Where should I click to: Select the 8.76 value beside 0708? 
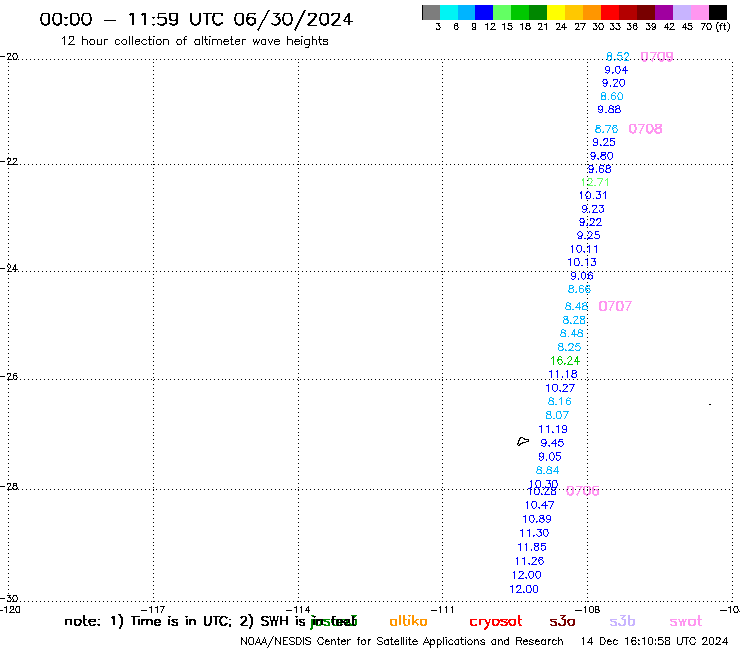tap(606, 129)
